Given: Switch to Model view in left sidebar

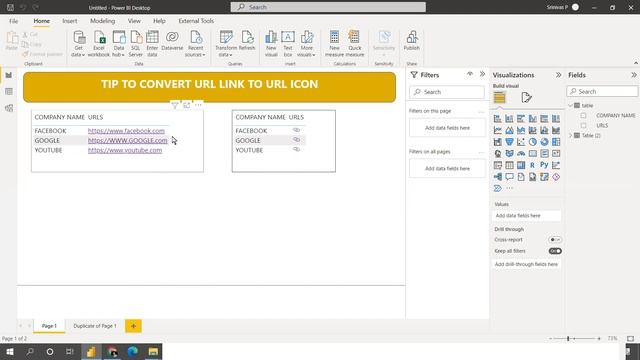Looking at the screenshot, I should tap(9, 108).
